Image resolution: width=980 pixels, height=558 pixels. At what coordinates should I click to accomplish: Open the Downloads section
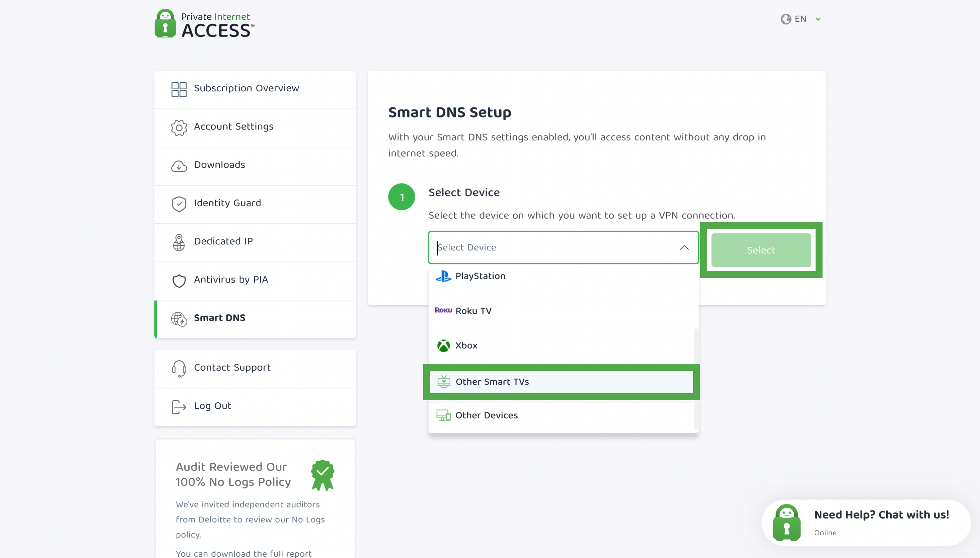(x=255, y=166)
